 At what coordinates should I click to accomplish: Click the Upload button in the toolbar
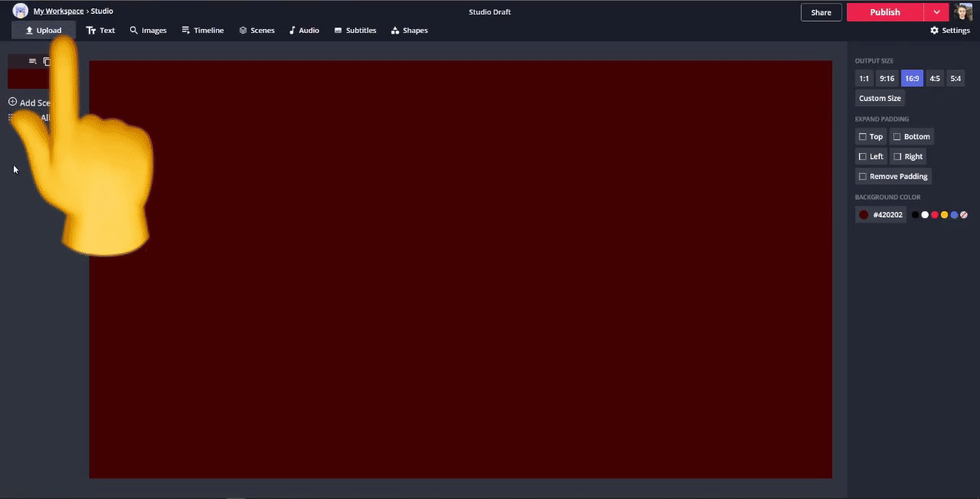(x=44, y=31)
